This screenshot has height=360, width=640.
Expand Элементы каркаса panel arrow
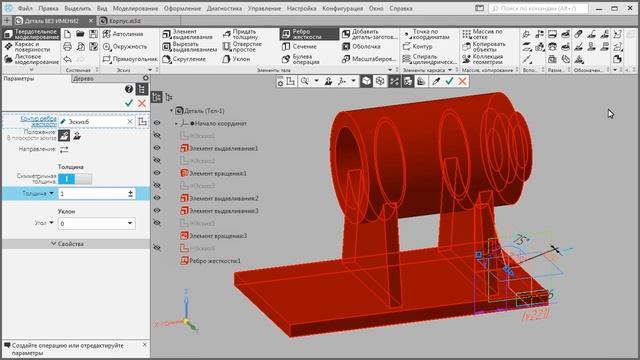pyautogui.click(x=450, y=70)
